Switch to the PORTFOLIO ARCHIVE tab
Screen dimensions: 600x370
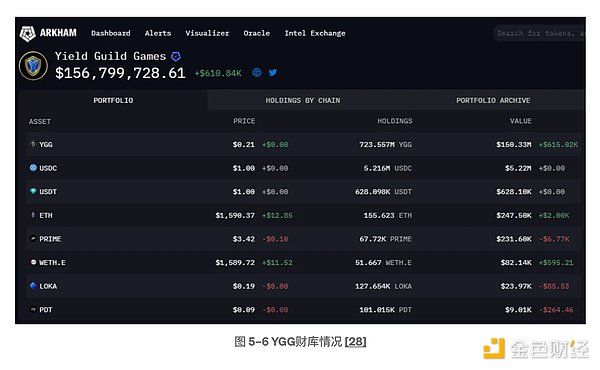[493, 100]
